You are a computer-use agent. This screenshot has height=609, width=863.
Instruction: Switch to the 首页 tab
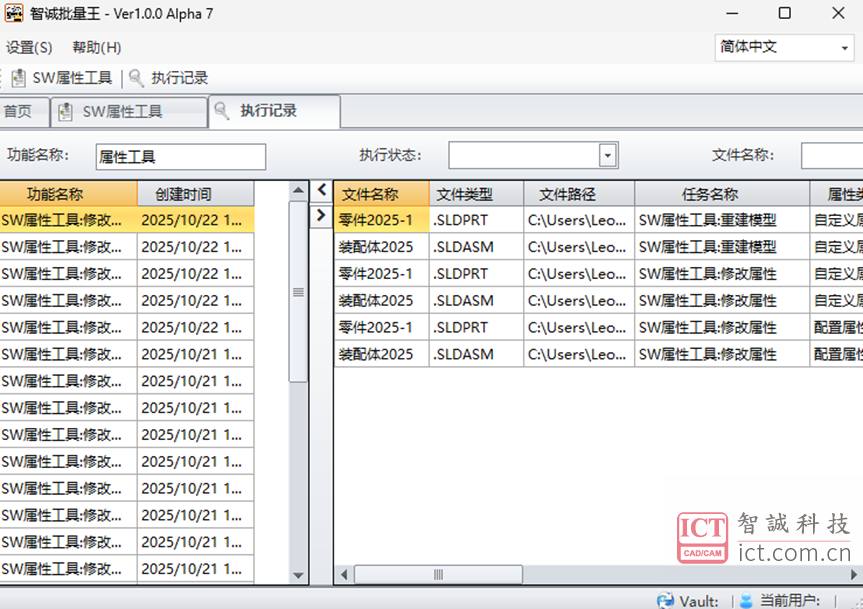18,112
